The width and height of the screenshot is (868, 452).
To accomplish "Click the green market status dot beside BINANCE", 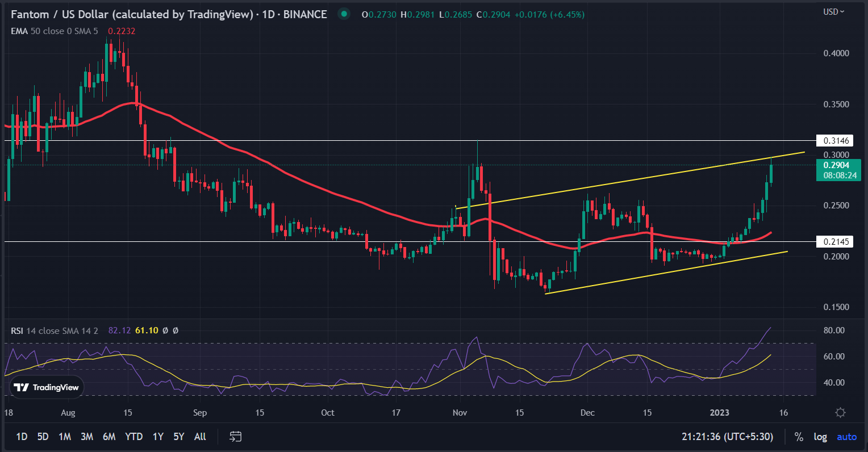I will click(344, 14).
